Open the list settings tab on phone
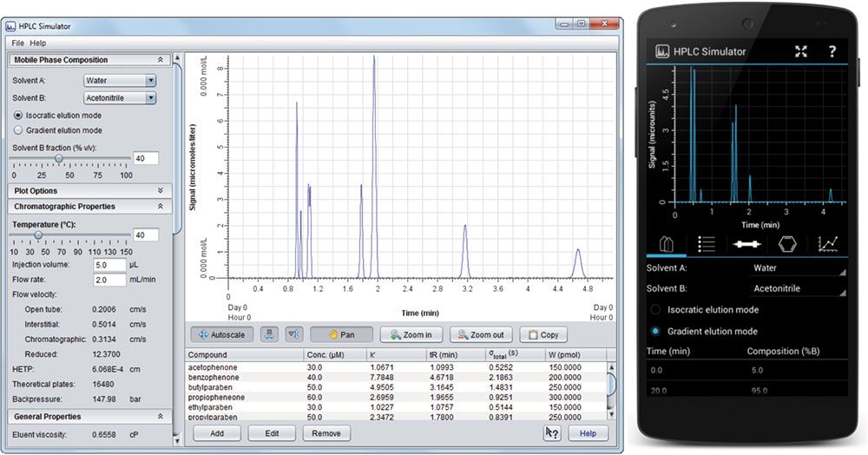 pos(707,243)
